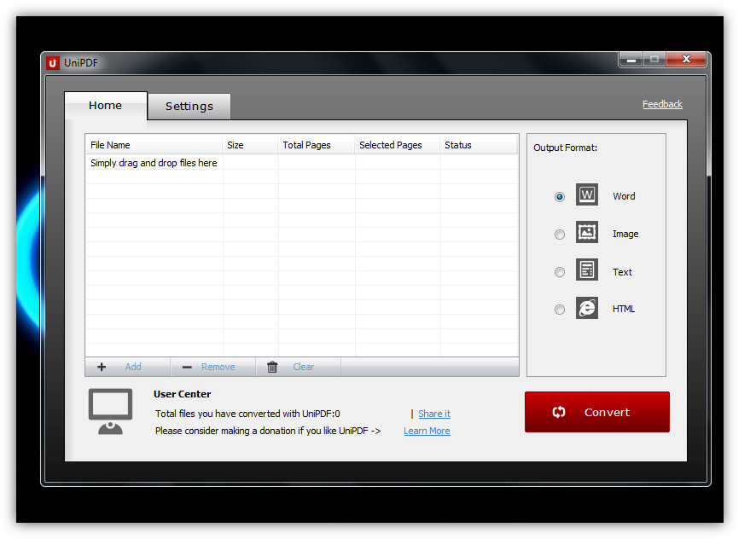Select the Image radio button
756x539 pixels.
[560, 235]
